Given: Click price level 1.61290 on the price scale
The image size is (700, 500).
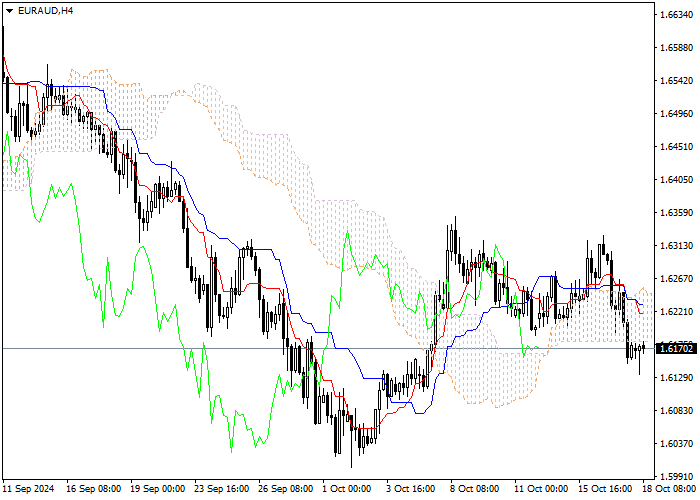Looking at the screenshot, I should point(677,378).
